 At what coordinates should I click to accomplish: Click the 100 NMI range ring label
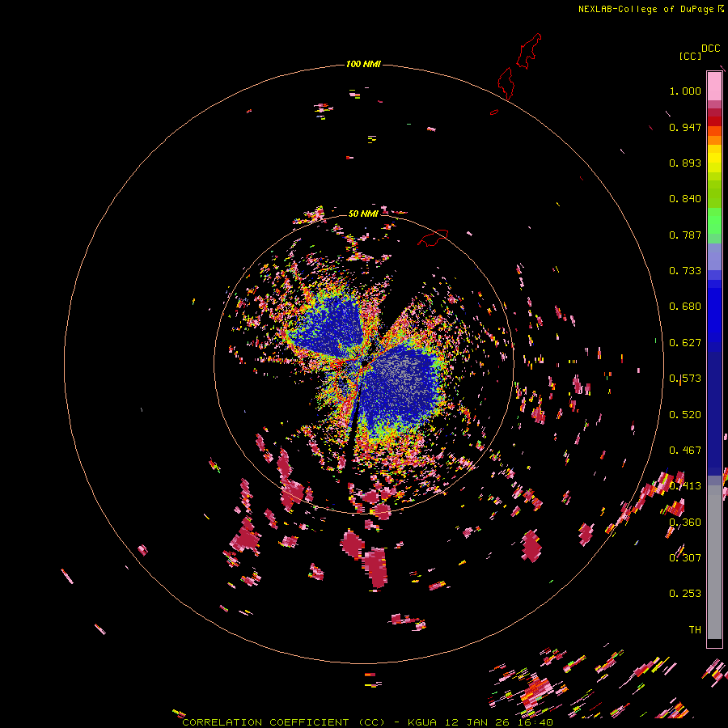(363, 64)
